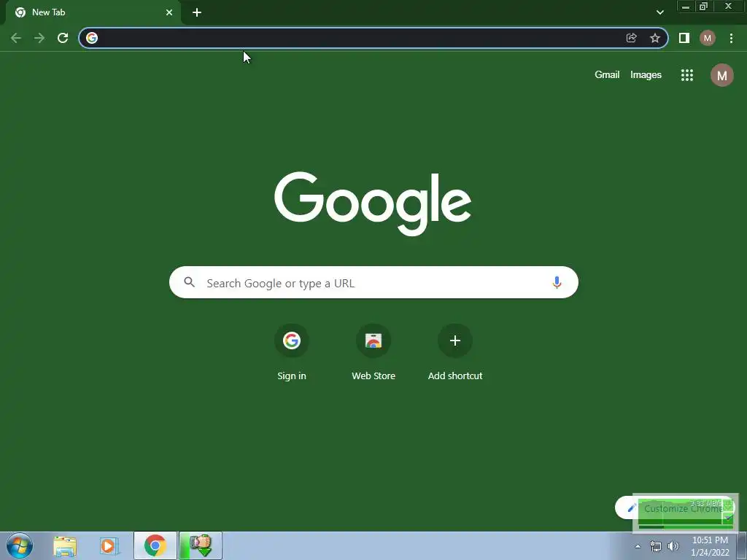Image resolution: width=747 pixels, height=560 pixels.
Task: Go forward using the browser forward arrow
Action: click(x=39, y=38)
